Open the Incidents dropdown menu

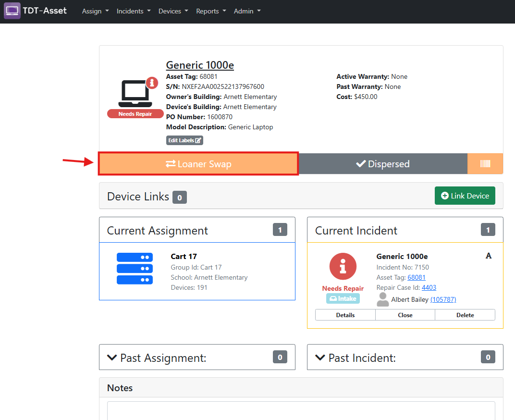(x=134, y=11)
